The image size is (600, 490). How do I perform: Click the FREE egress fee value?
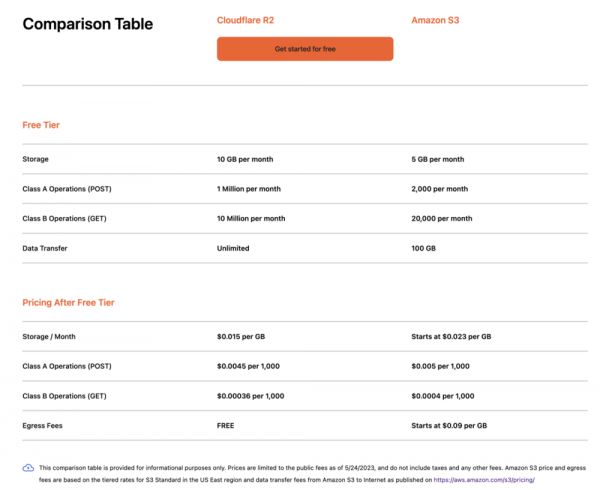pos(226,426)
